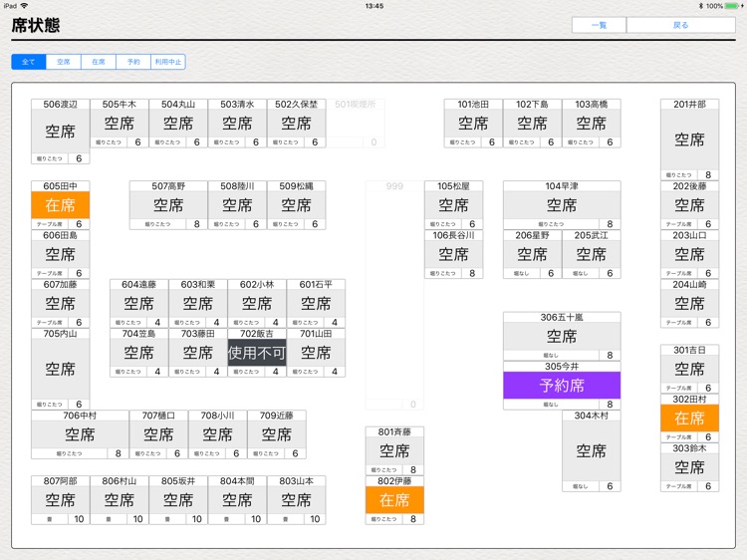The width and height of the screenshot is (747, 560).
Task: Open table 304木村
Action: click(591, 451)
